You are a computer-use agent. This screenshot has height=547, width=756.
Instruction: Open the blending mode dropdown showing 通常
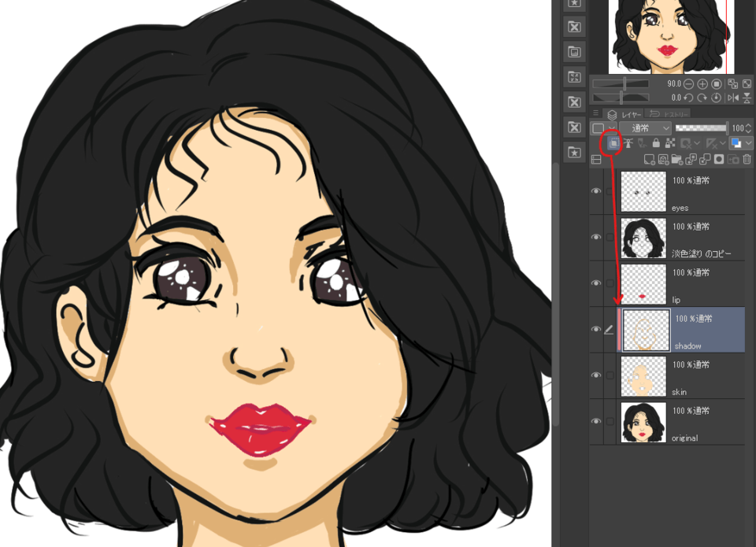[646, 128]
